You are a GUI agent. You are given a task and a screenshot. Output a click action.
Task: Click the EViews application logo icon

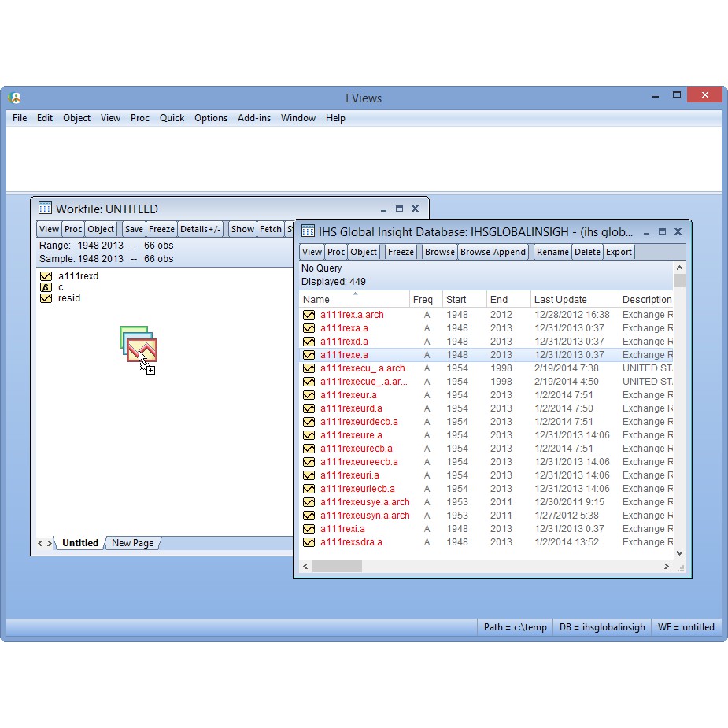(15, 98)
